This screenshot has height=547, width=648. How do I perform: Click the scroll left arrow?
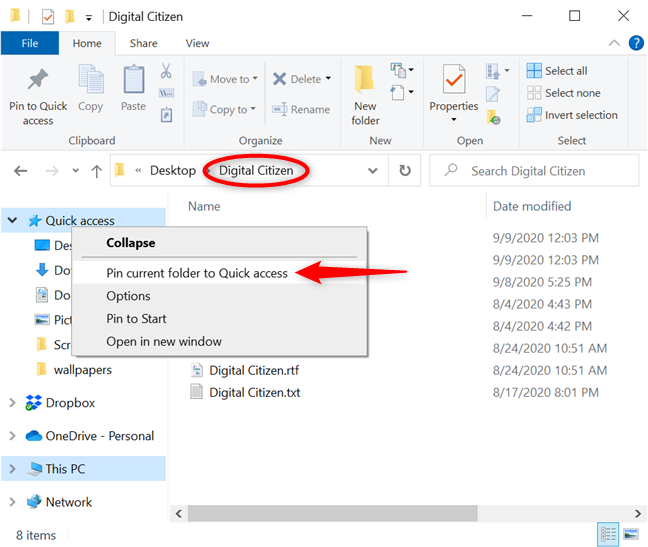[179, 514]
